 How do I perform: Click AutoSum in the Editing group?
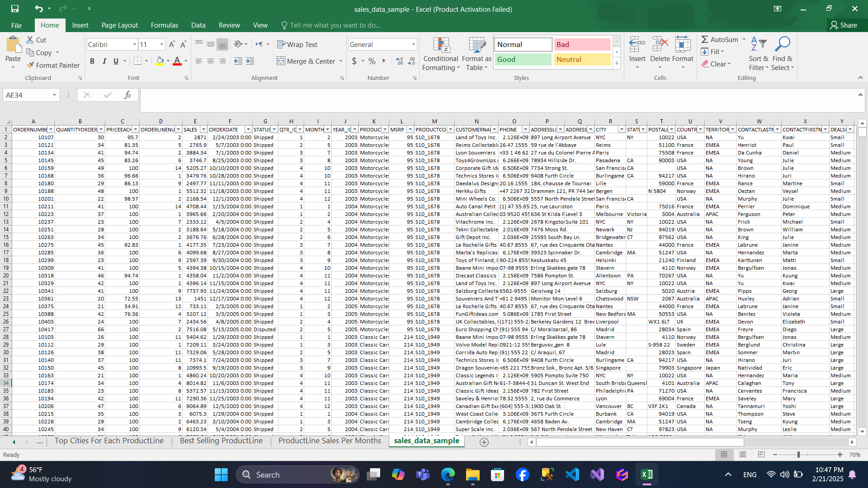720,40
